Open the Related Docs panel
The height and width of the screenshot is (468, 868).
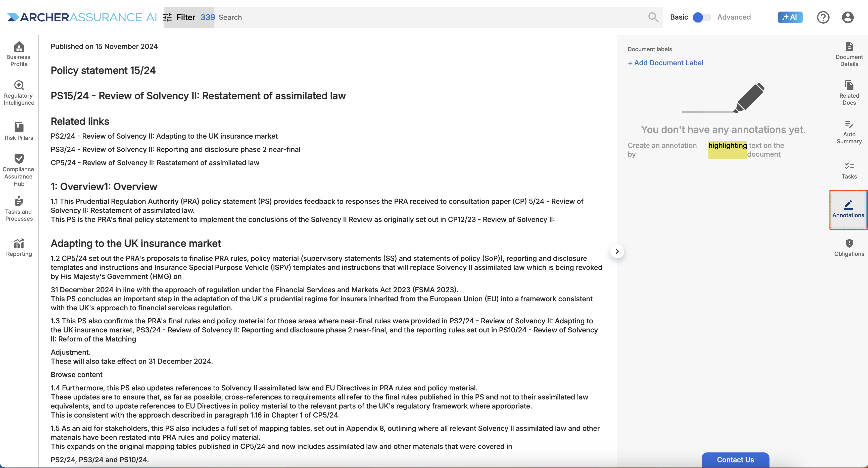[849, 93]
